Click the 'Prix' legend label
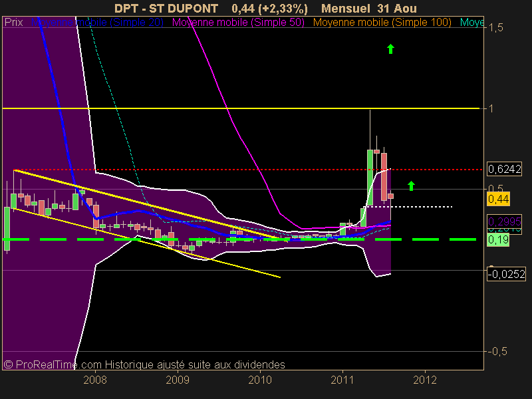Screen dimensions: 532x399 13,23
